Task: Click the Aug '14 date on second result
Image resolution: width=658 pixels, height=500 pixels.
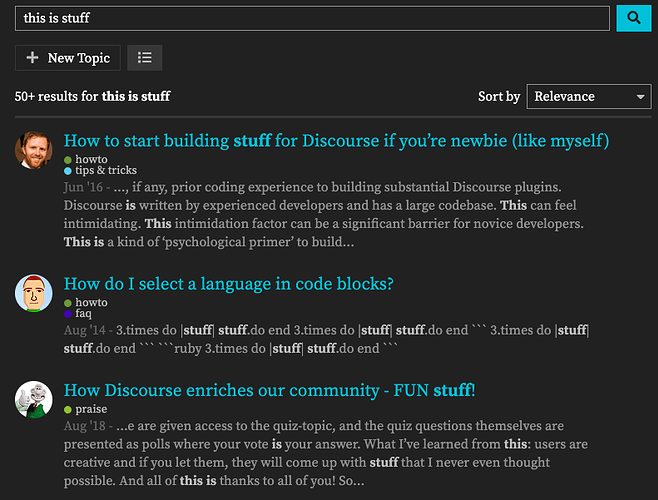Action: click(84, 330)
